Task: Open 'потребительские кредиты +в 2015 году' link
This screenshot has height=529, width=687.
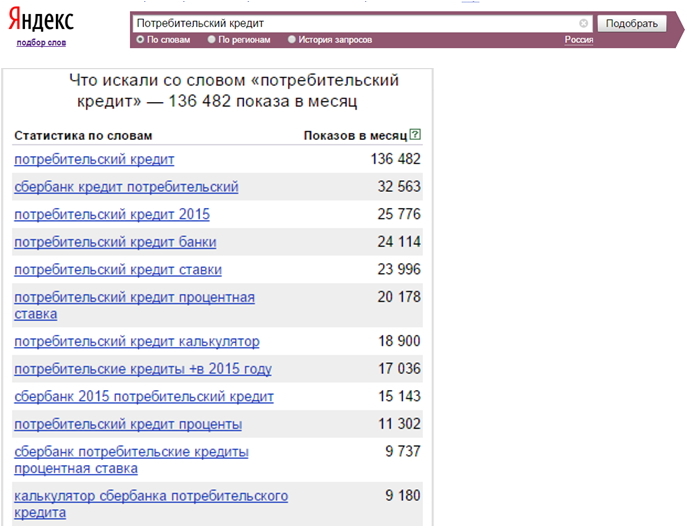Action: 143,369
